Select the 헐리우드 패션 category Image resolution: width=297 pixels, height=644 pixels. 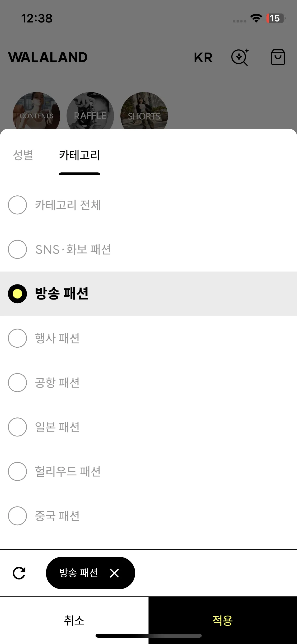(x=148, y=471)
